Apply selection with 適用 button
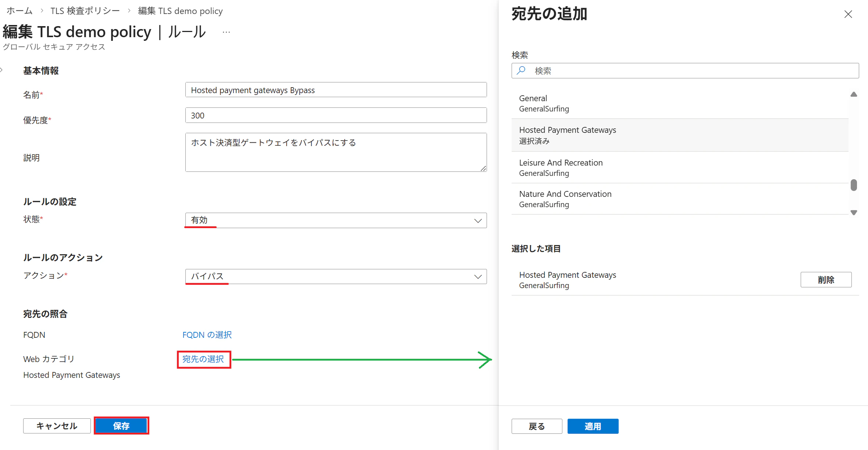 tap(593, 426)
